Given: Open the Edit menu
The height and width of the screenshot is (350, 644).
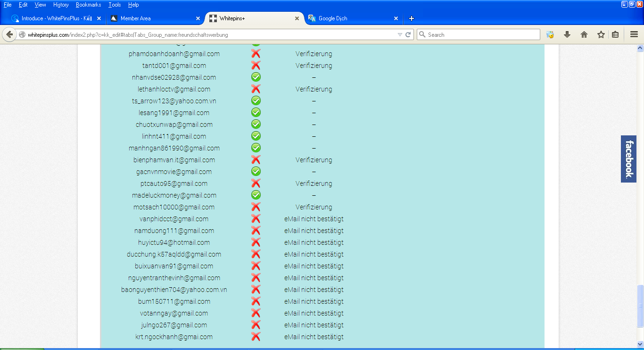Looking at the screenshot, I should (23, 5).
